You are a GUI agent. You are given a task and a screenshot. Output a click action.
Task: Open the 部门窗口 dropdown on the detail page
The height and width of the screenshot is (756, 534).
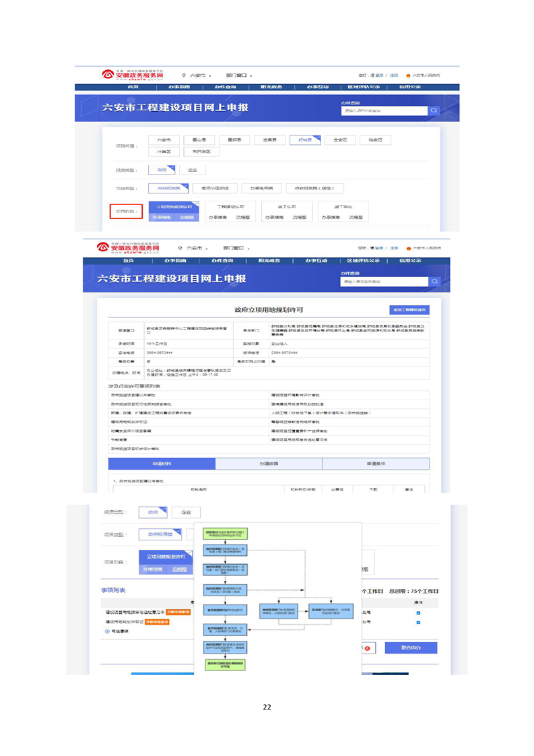[x=236, y=248]
